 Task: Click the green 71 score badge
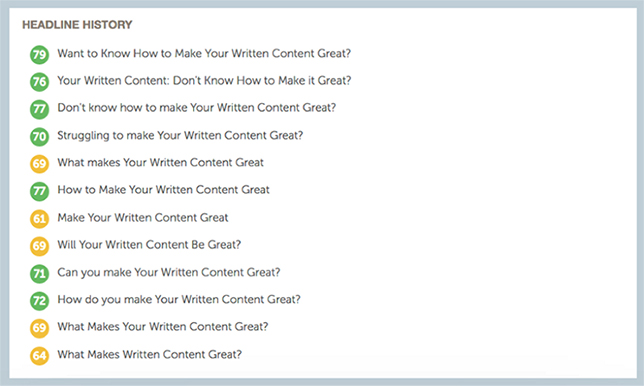39,273
